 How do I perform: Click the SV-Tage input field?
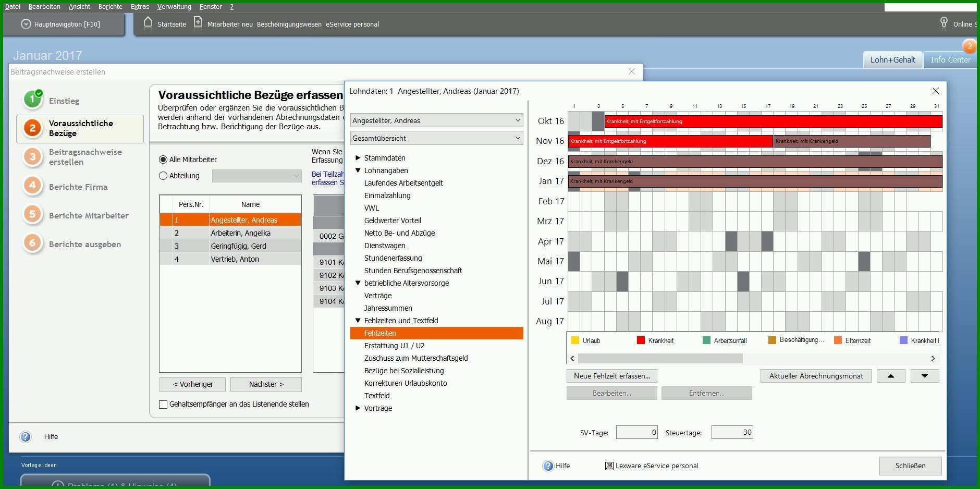(636, 432)
